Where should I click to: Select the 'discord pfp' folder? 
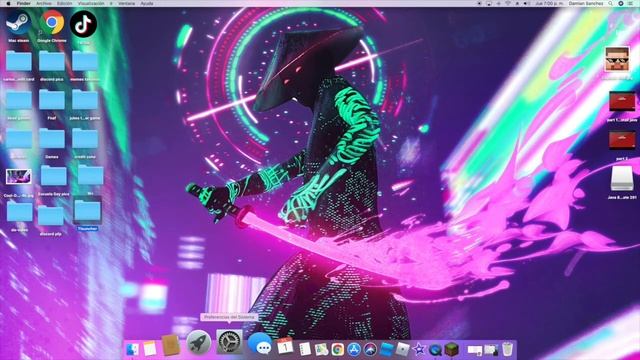click(51, 217)
